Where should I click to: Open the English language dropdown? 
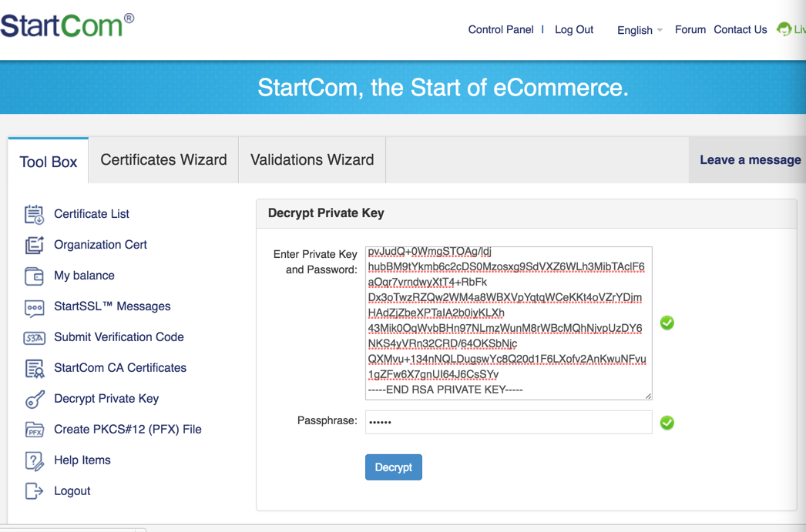[640, 30]
